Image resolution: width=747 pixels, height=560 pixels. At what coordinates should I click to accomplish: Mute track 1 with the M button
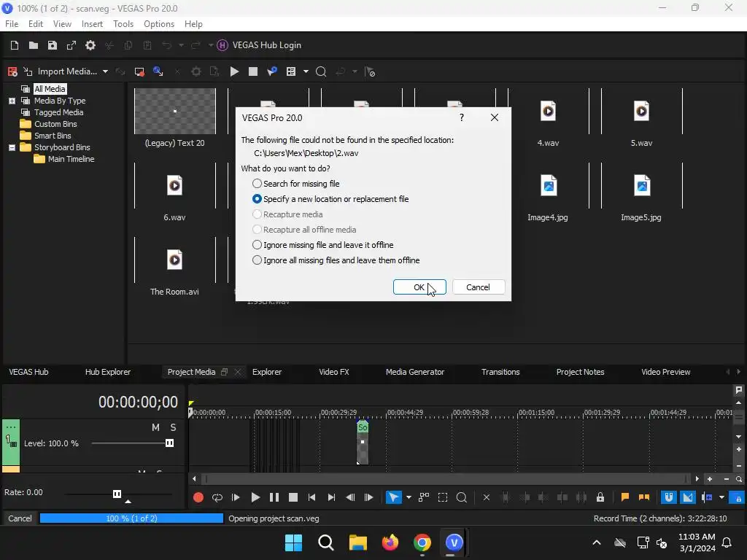coord(155,427)
